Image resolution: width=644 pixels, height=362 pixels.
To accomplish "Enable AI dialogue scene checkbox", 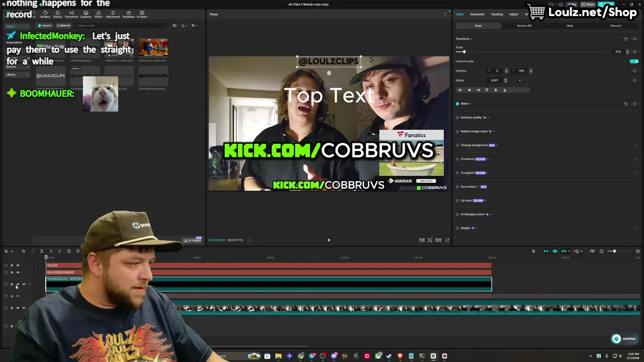I will tap(457, 214).
